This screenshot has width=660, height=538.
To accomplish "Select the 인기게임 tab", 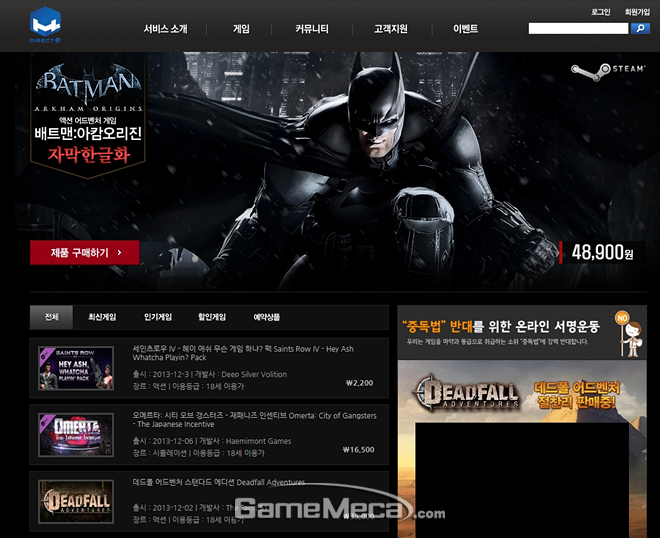I will 157,317.
